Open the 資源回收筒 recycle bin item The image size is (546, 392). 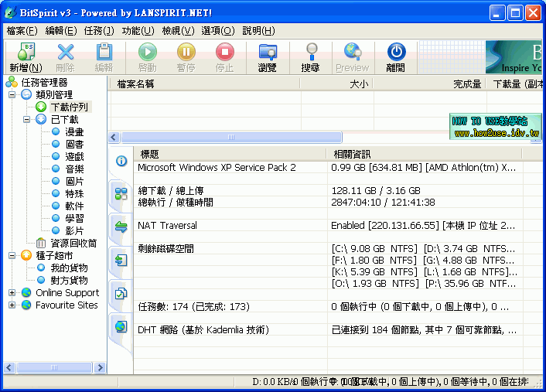click(73, 243)
